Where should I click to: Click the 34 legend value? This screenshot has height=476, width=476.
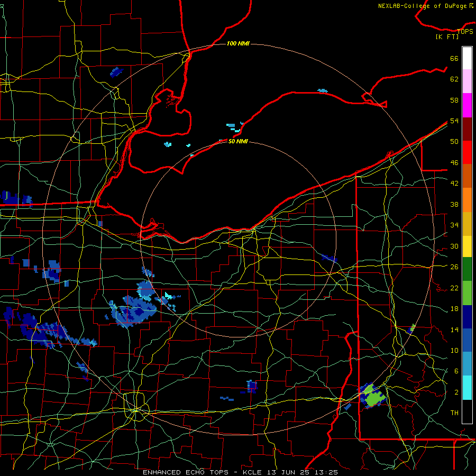click(x=454, y=225)
